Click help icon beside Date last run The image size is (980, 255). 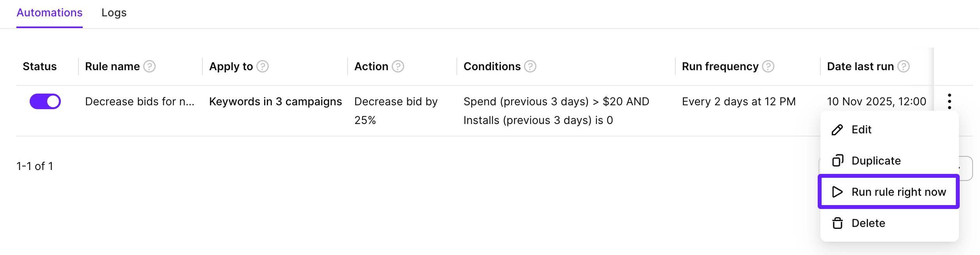pos(904,67)
